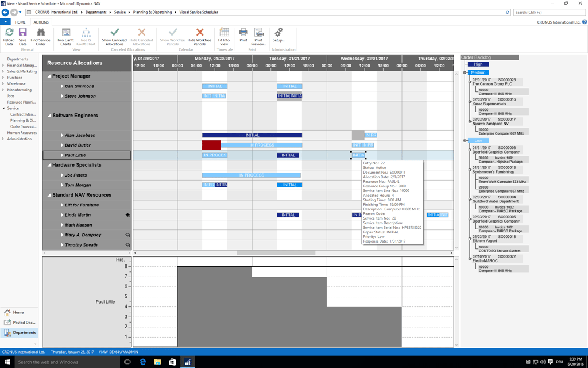Open File Explorer from the taskbar
Image resolution: width=588 pixels, height=368 pixels.
157,362
